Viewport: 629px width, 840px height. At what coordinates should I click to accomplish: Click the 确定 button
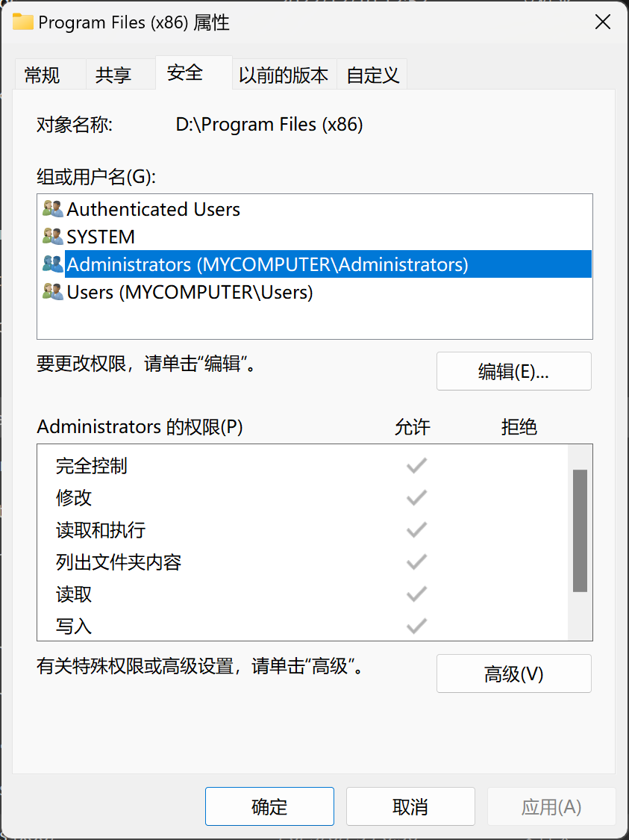(269, 806)
